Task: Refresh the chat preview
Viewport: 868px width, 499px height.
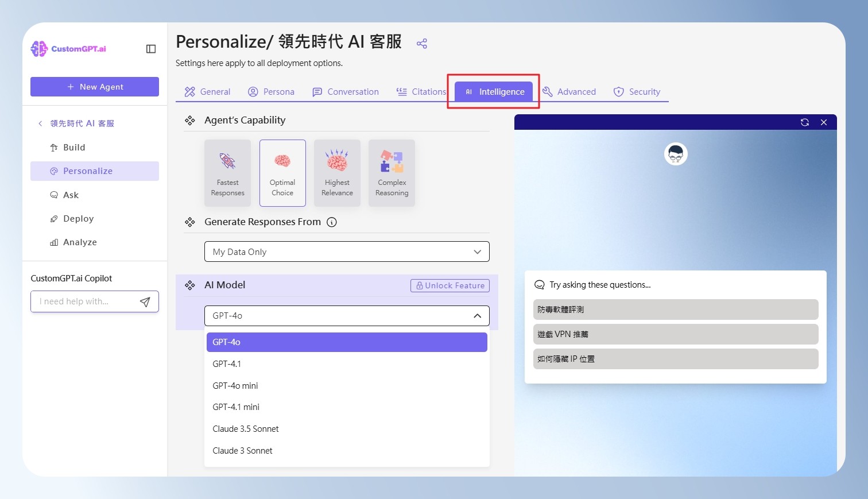Action: (x=805, y=122)
